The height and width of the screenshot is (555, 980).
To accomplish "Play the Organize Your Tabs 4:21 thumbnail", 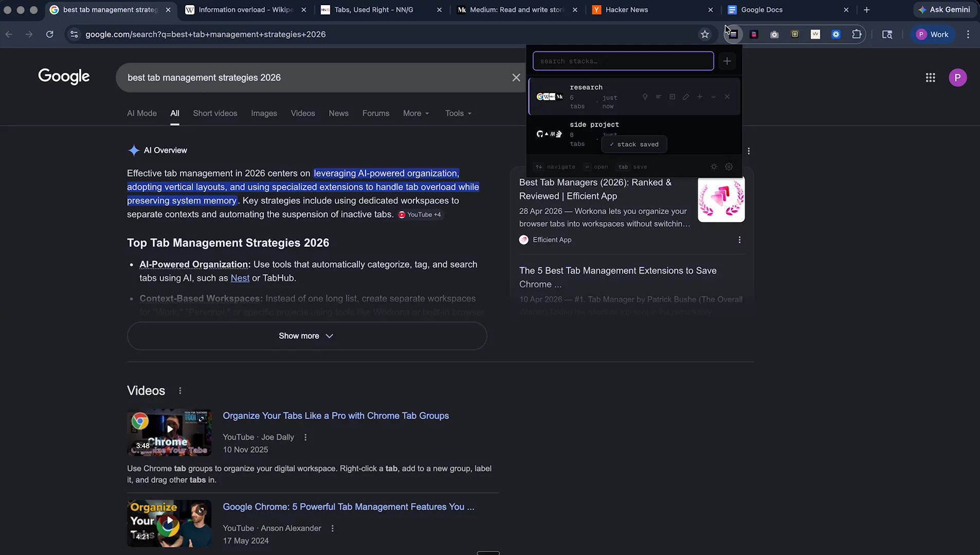I will [x=169, y=523].
